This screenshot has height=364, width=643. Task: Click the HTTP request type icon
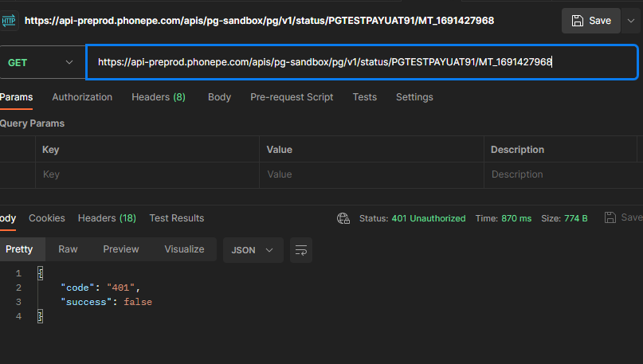pyautogui.click(x=10, y=20)
